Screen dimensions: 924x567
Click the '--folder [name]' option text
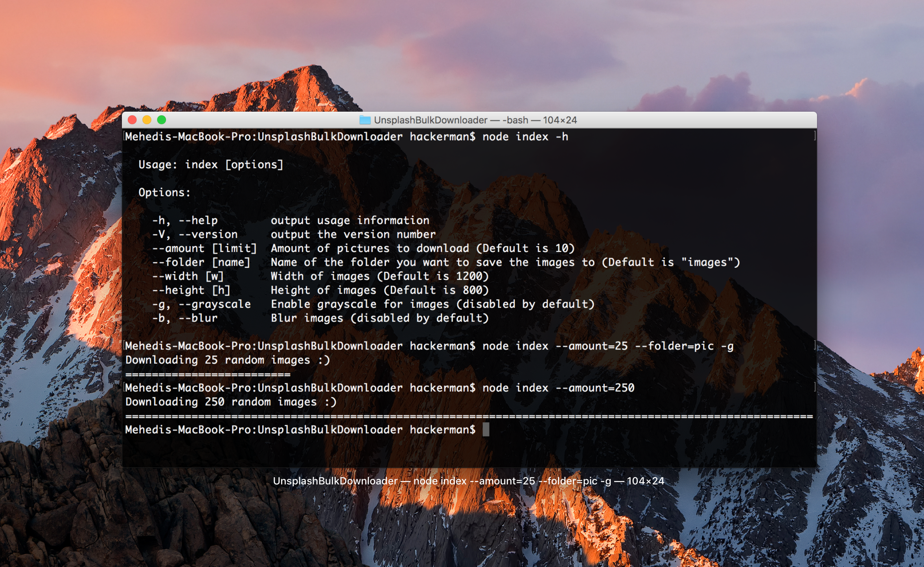tap(201, 262)
